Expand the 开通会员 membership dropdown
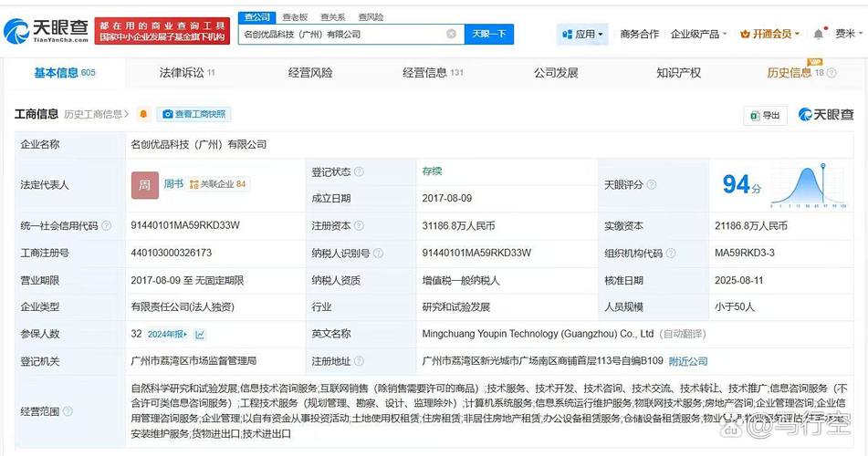 click(x=770, y=35)
